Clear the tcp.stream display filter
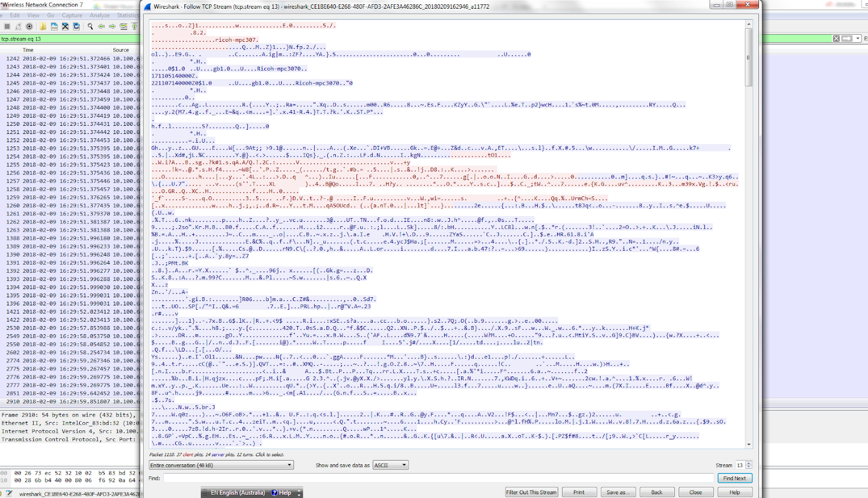Screen dimensions: 868x498 coord(836,39)
